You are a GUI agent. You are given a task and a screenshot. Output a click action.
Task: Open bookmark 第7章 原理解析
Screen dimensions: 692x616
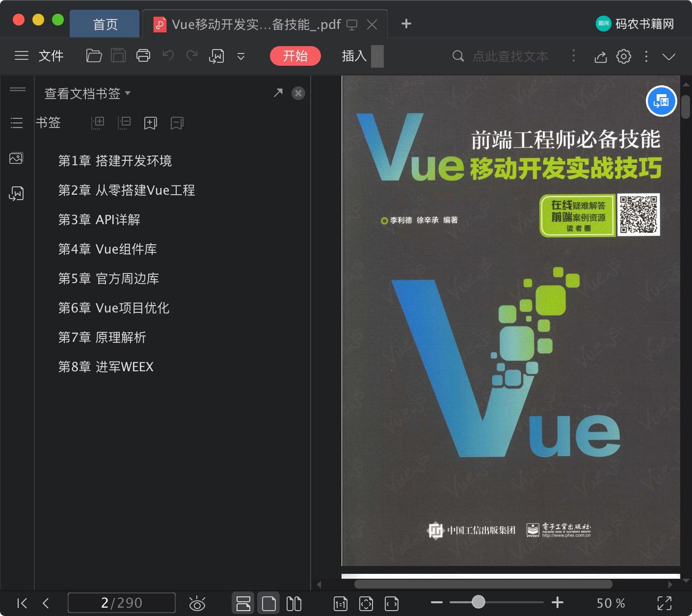pos(102,337)
